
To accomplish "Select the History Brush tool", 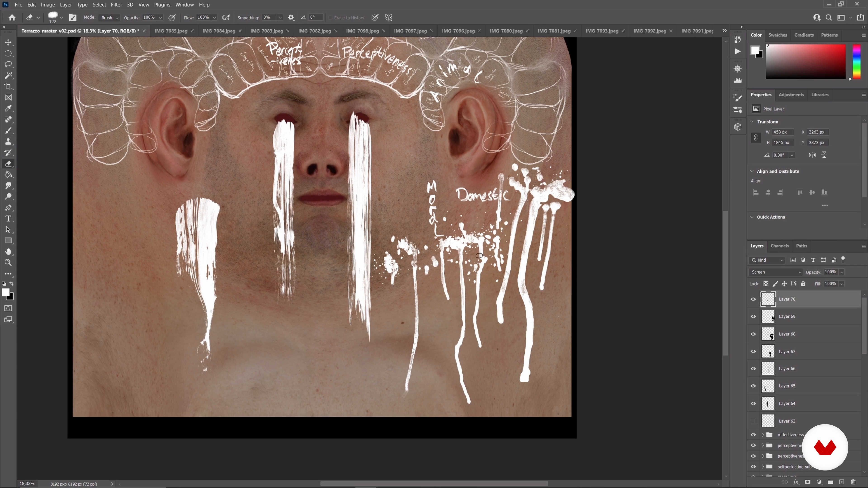I will [x=8, y=152].
